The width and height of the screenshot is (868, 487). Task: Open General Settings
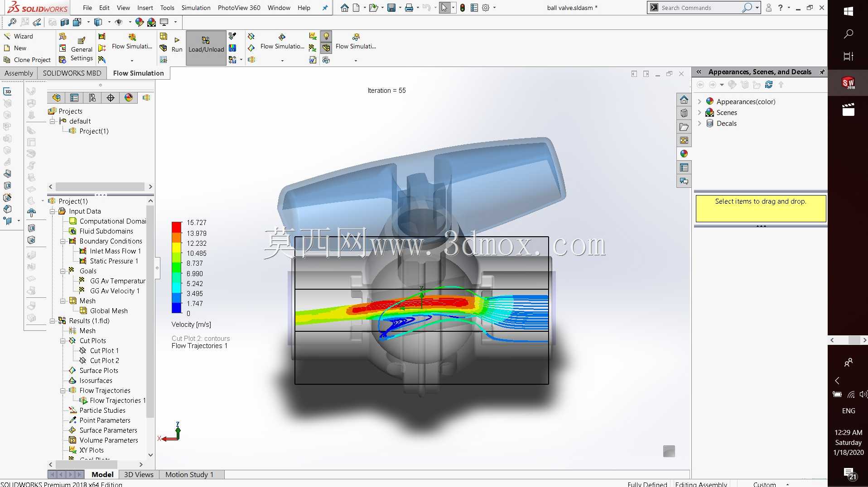[82, 49]
